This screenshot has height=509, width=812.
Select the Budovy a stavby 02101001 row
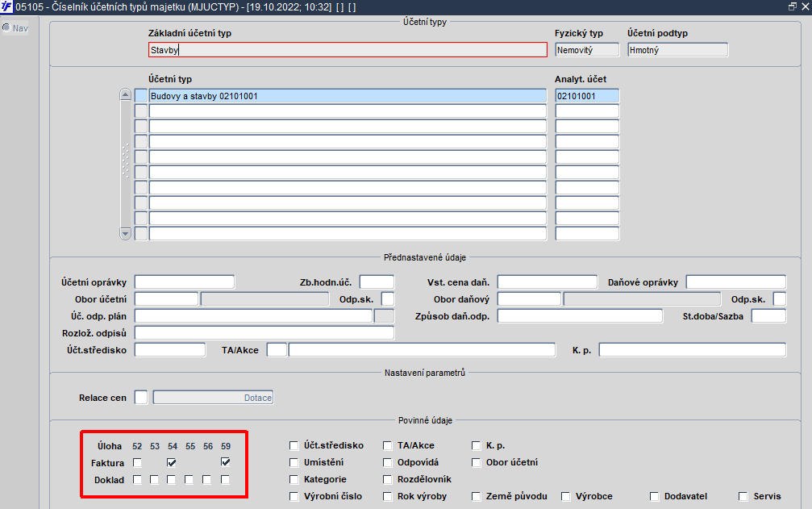tap(348, 96)
